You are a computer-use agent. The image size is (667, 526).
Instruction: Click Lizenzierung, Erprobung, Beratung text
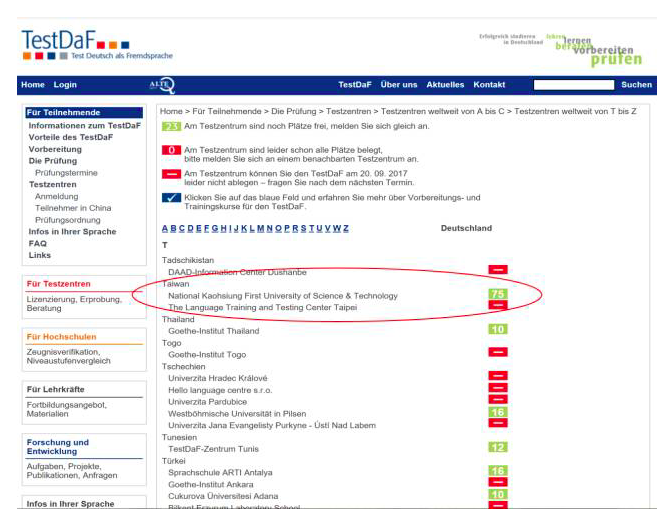tap(74, 304)
